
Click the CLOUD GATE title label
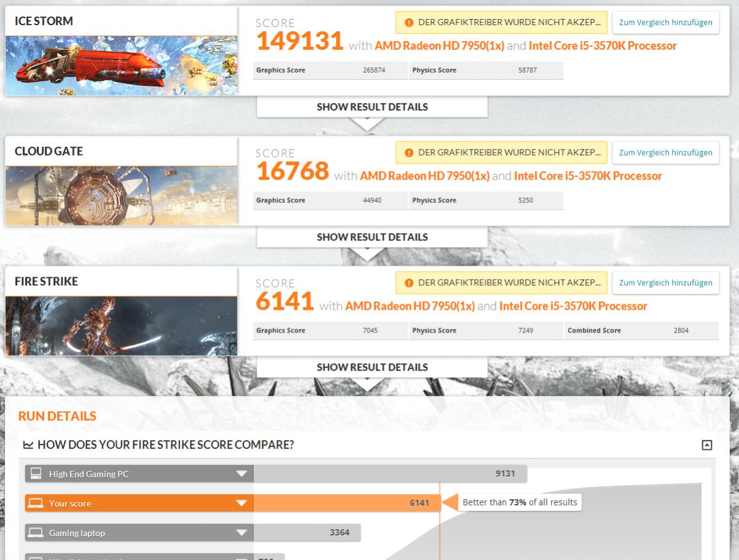(49, 151)
